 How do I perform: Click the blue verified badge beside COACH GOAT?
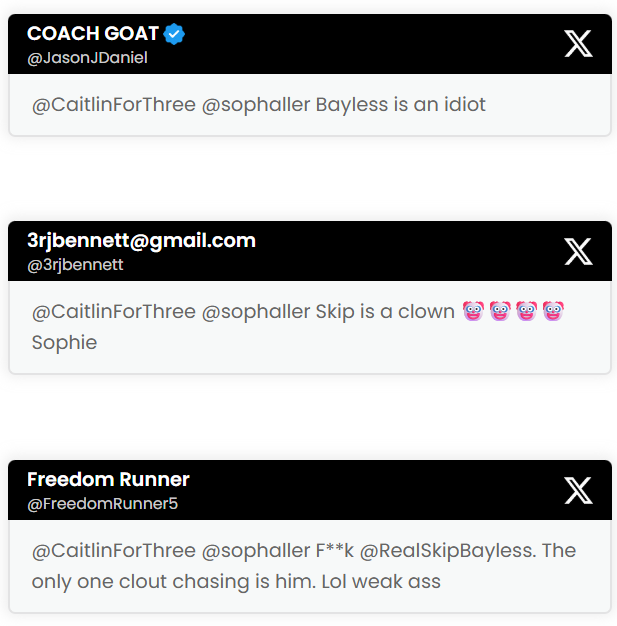coord(175,34)
